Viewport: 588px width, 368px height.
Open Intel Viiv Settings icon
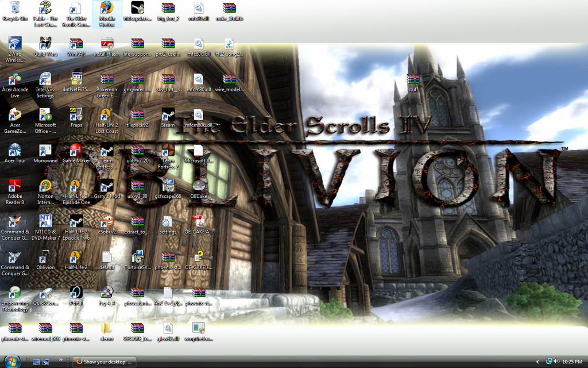pos(45,85)
